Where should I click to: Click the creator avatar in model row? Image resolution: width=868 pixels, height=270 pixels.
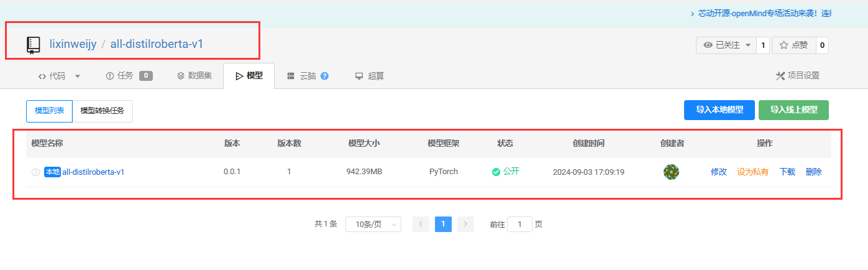click(671, 172)
